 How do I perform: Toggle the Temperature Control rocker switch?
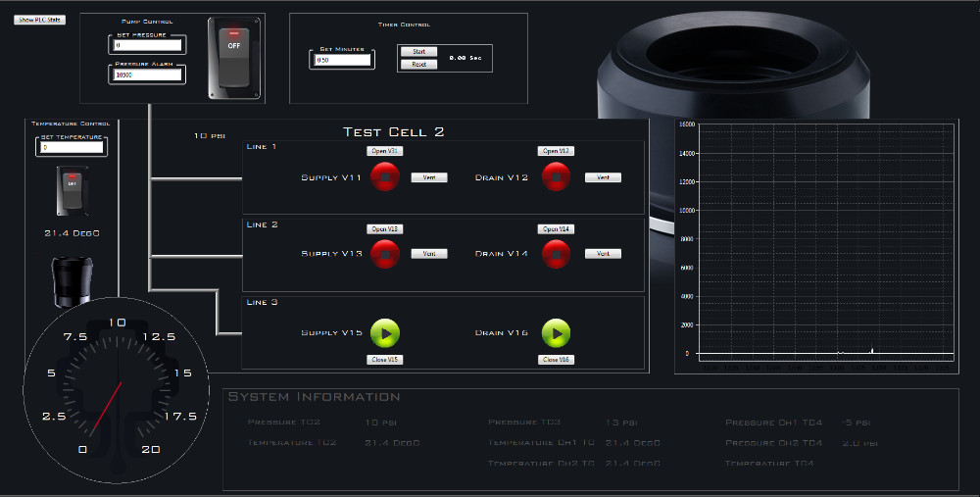(72, 191)
